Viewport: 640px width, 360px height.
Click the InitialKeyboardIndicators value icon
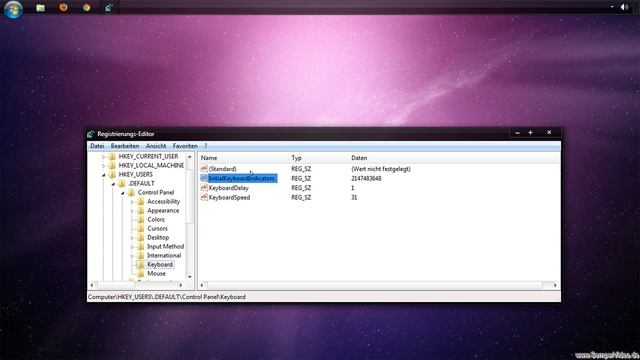tap(204, 178)
